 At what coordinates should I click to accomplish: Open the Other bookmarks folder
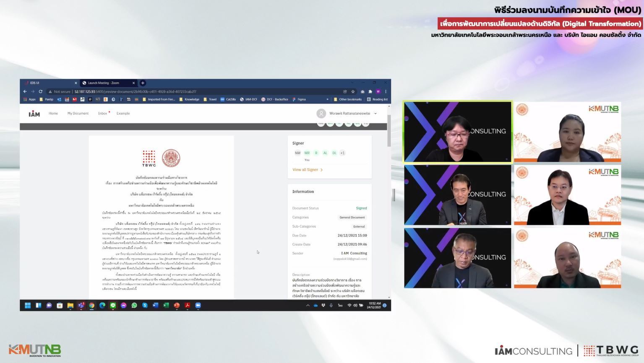348,99
